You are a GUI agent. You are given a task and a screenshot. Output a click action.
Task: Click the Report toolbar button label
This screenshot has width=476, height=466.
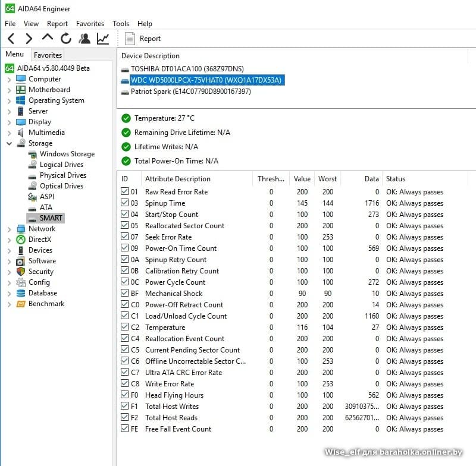(x=150, y=39)
